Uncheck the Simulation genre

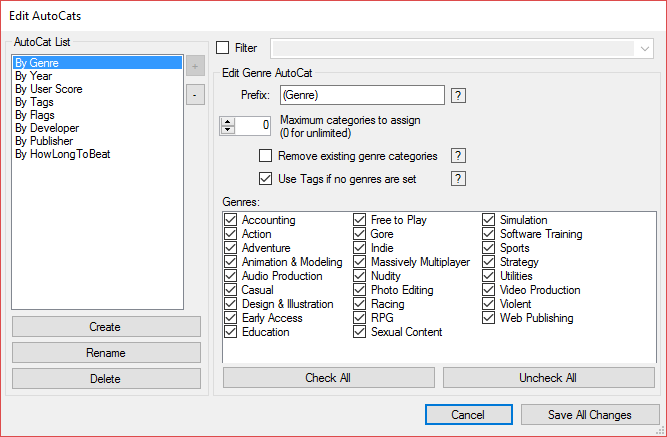point(488,220)
